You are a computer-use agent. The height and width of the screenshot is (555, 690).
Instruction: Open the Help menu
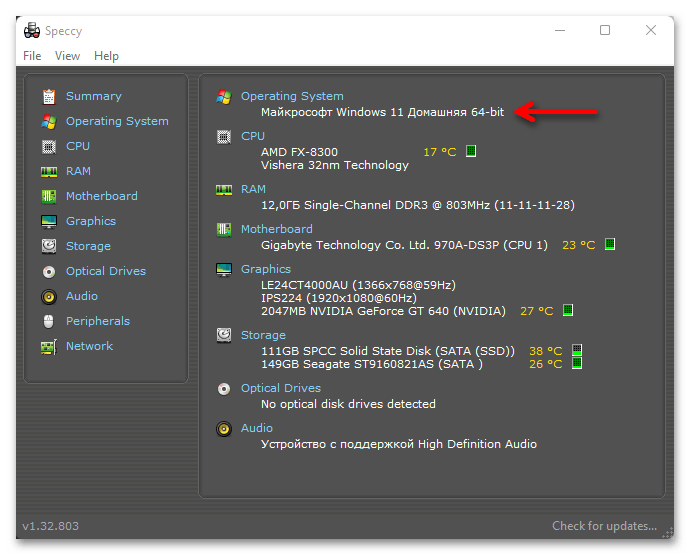[x=106, y=56]
